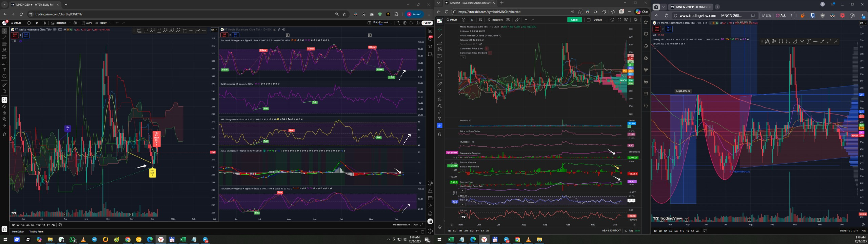The height and width of the screenshot is (244, 868).
Task: Select the rectangle tool in right TradingView floating toolbar
Action: tap(781, 41)
